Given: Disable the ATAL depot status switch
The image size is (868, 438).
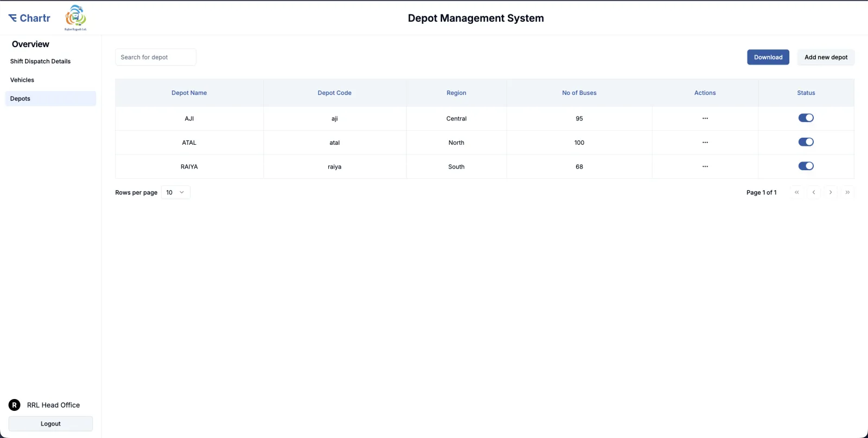Looking at the screenshot, I should [x=806, y=142].
